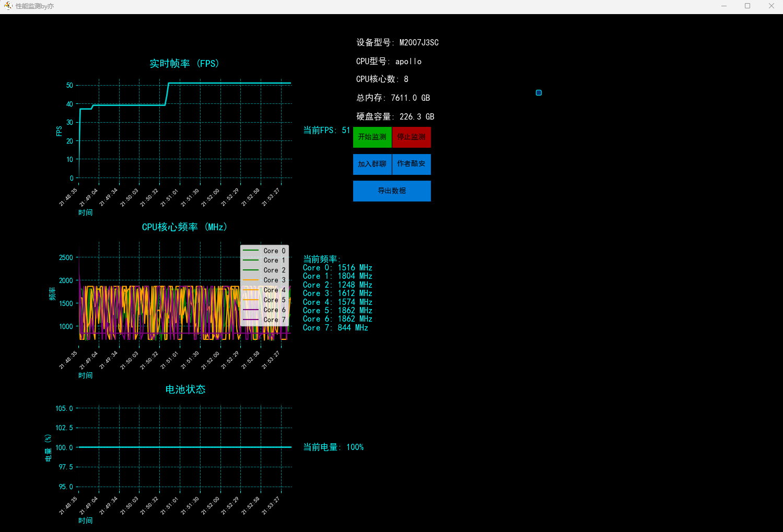783x532 pixels.
Task: Click Core 4: 1574 MHz reading
Action: pyautogui.click(x=337, y=302)
